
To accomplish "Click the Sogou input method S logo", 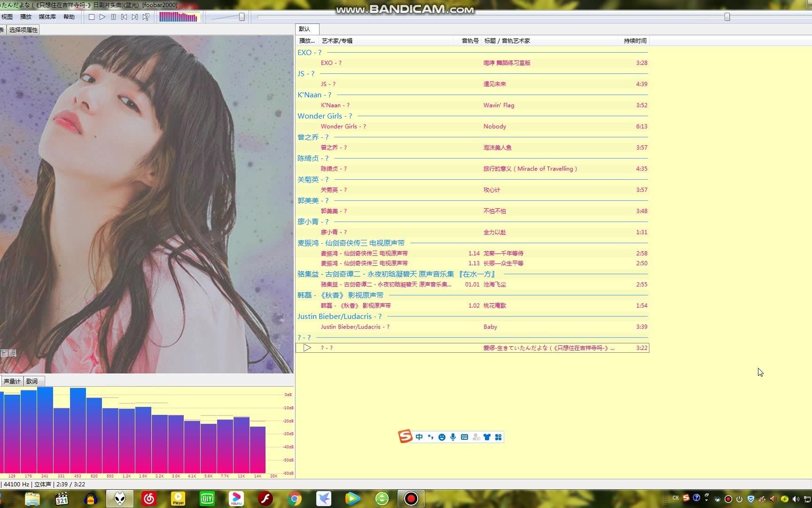I will [405, 437].
